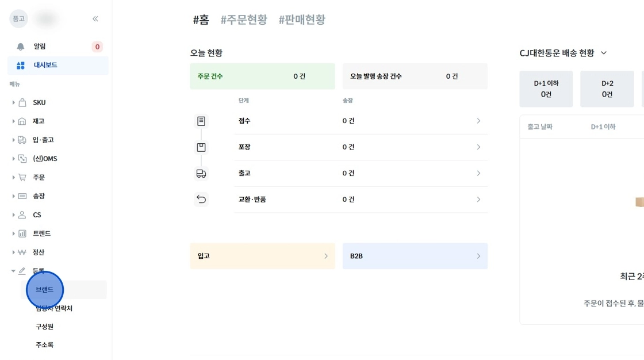Click the 주문 shopping cart icon
644x360 pixels.
tap(22, 177)
